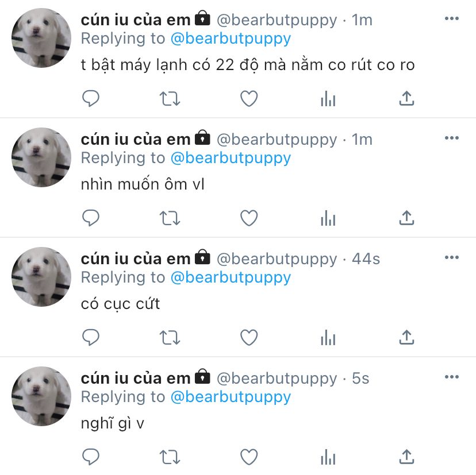Image resolution: width=476 pixels, height=475 pixels.
Task: Reply to the 'có cục cứt' tweet
Action: [91, 337]
